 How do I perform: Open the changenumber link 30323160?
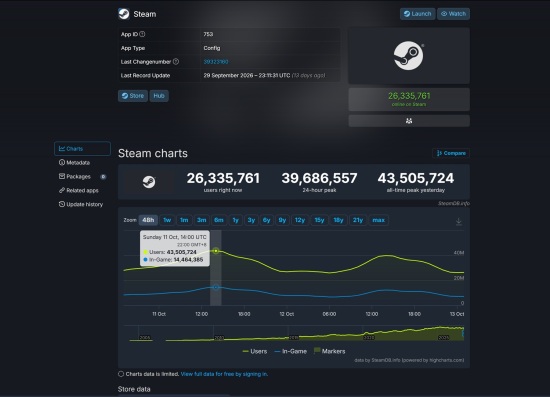(216, 62)
